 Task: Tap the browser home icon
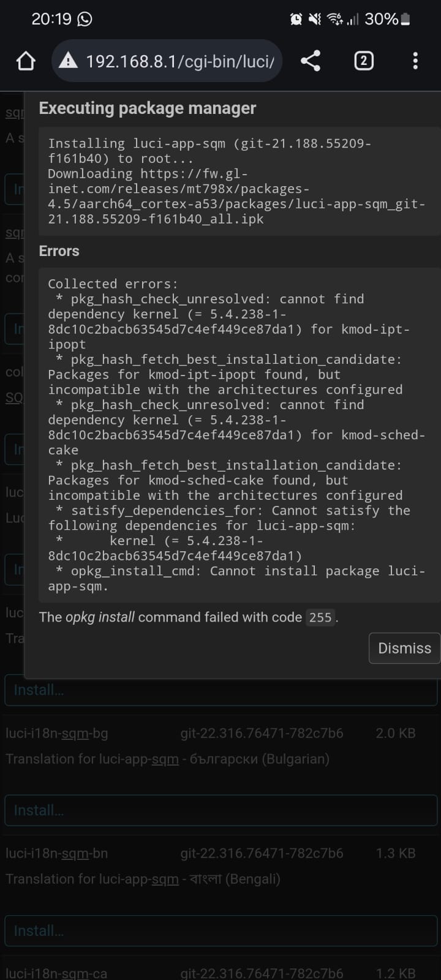click(x=26, y=61)
